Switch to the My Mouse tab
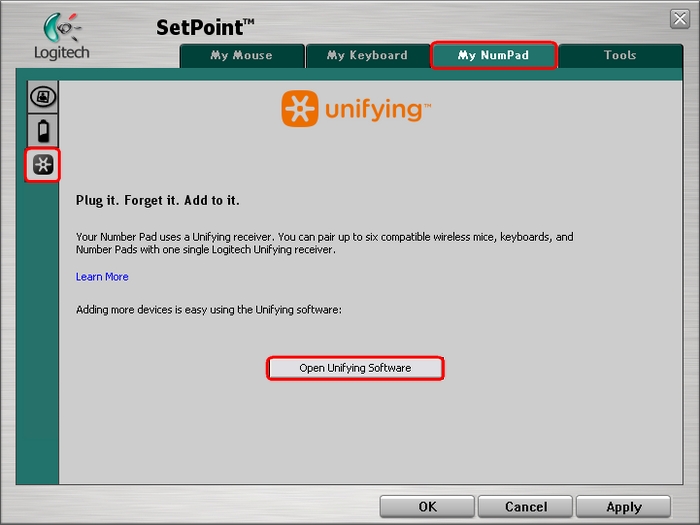Image resolution: width=700 pixels, height=525 pixels. [x=242, y=55]
